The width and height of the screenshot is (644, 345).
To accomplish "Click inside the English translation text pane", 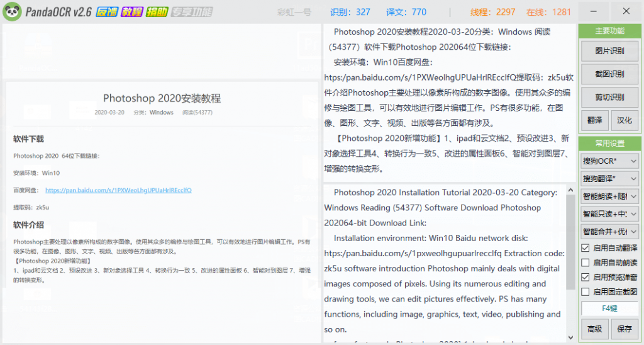I will [x=445, y=263].
